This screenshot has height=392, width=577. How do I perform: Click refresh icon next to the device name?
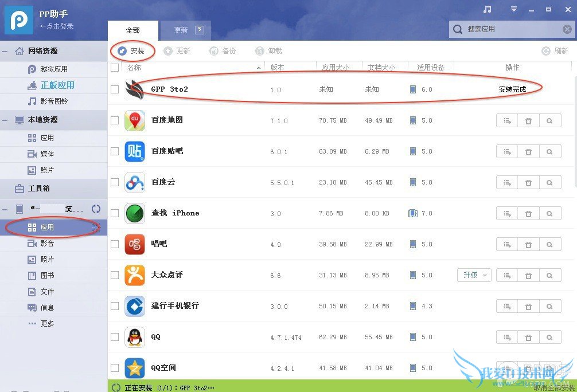[x=96, y=209]
